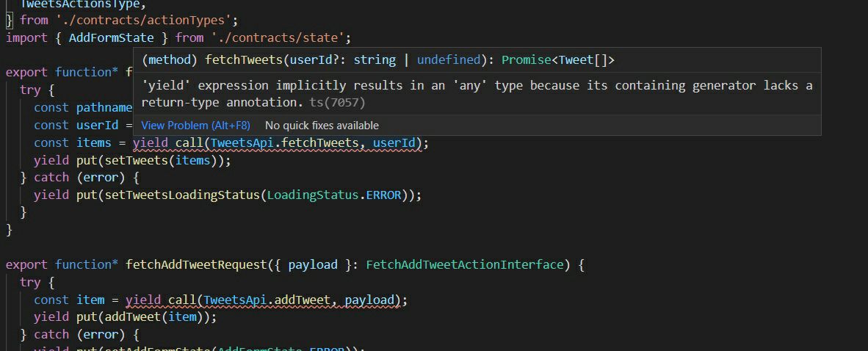Click the 'No quick fixes available' text
The image size is (868, 351).
[322, 126]
